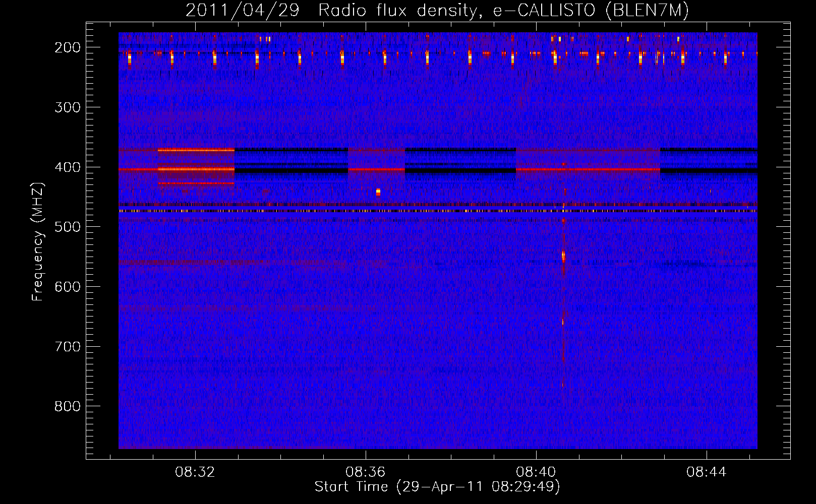Click the 08:36 time tick label
This screenshot has height=504, width=816.
click(365, 472)
